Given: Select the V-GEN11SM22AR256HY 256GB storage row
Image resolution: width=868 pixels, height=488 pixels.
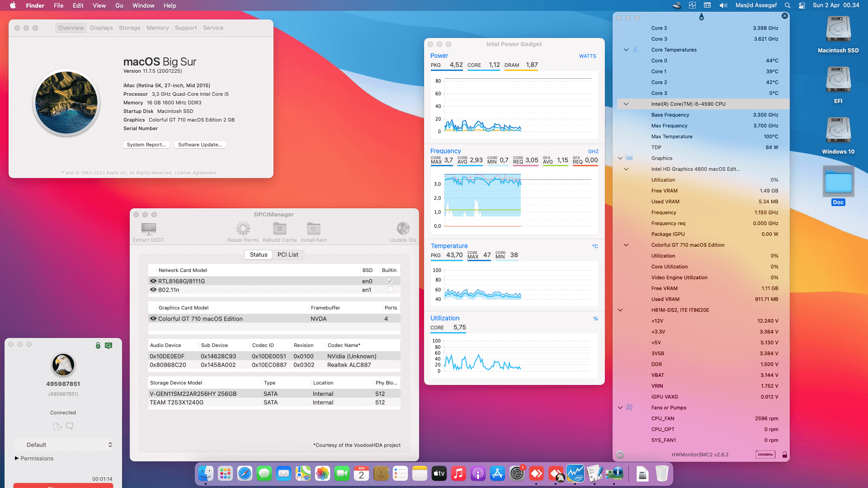Looking at the screenshot, I should (274, 394).
